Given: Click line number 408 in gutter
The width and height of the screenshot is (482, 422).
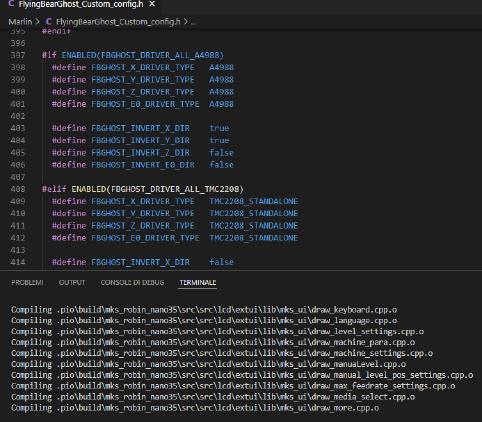Looking at the screenshot, I should (x=18, y=189).
